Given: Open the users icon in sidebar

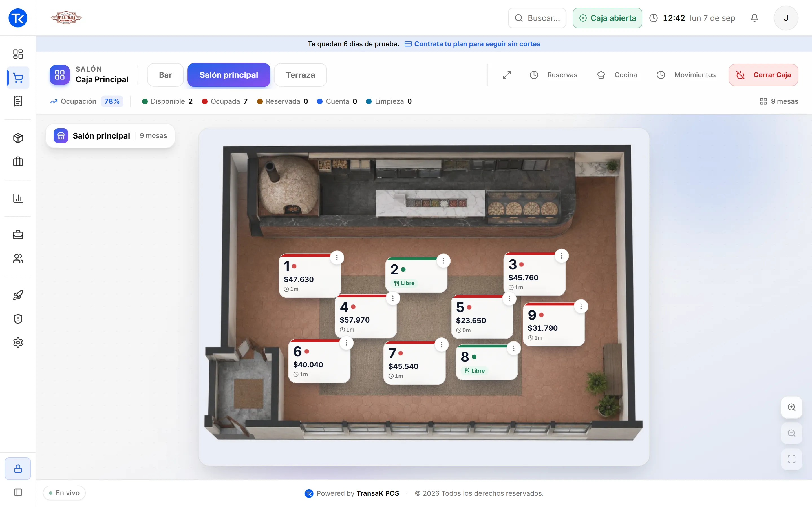Looking at the screenshot, I should pyautogui.click(x=18, y=259).
